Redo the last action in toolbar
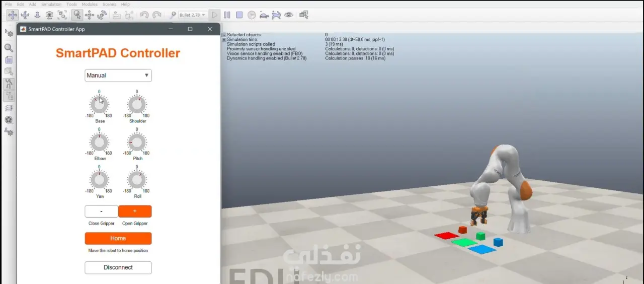644x284 pixels. coord(156,15)
